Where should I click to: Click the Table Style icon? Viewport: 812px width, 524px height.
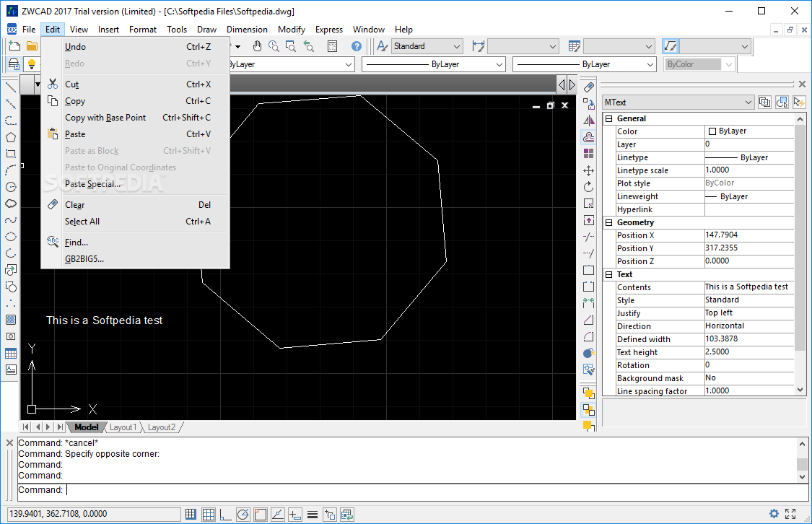tap(574, 46)
